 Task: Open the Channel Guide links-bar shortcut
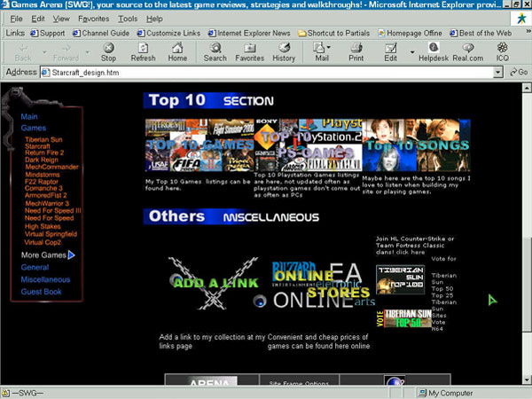(x=101, y=34)
